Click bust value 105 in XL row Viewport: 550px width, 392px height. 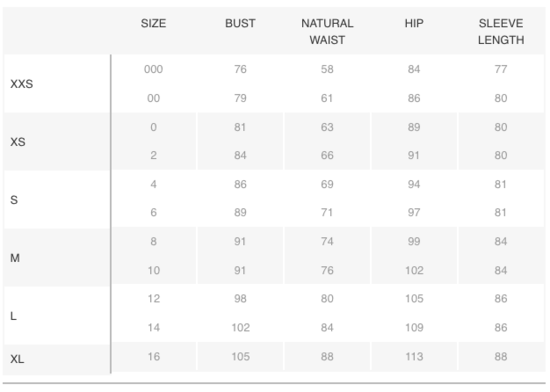[x=241, y=357]
